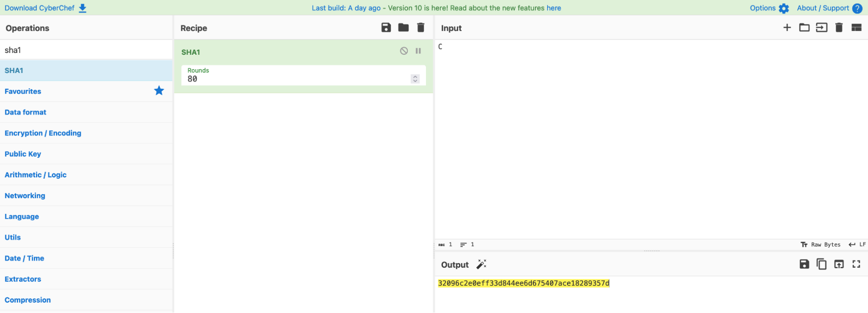The image size is (868, 313).
Task: Change the Raw Bytes input encoding
Action: coord(821,245)
